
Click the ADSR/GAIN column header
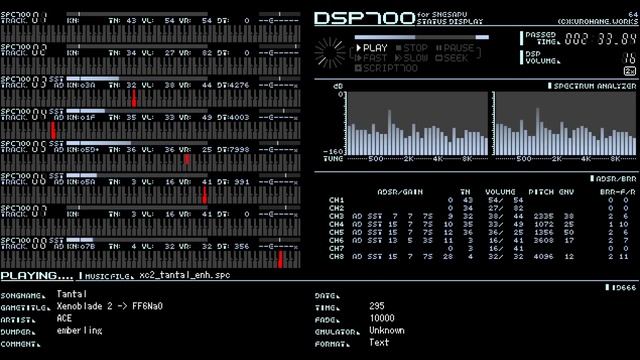point(400,192)
